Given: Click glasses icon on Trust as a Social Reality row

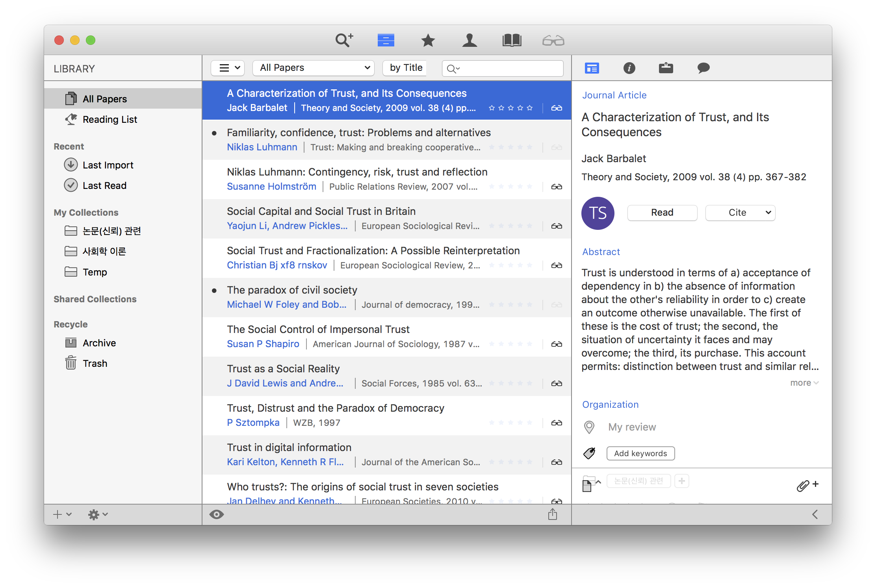Looking at the screenshot, I should (557, 383).
